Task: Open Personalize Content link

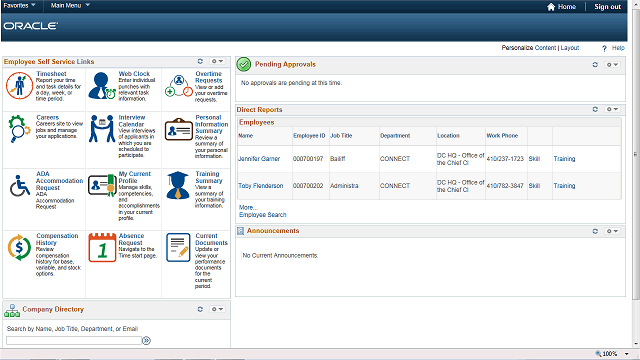Action: [x=545, y=48]
